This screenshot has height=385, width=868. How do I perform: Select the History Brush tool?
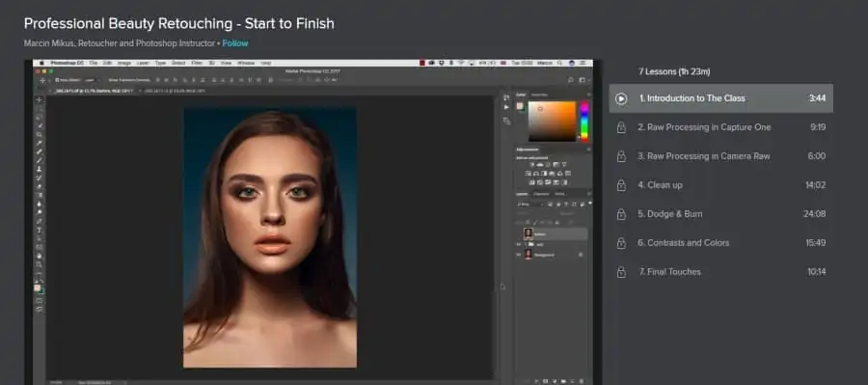40,178
